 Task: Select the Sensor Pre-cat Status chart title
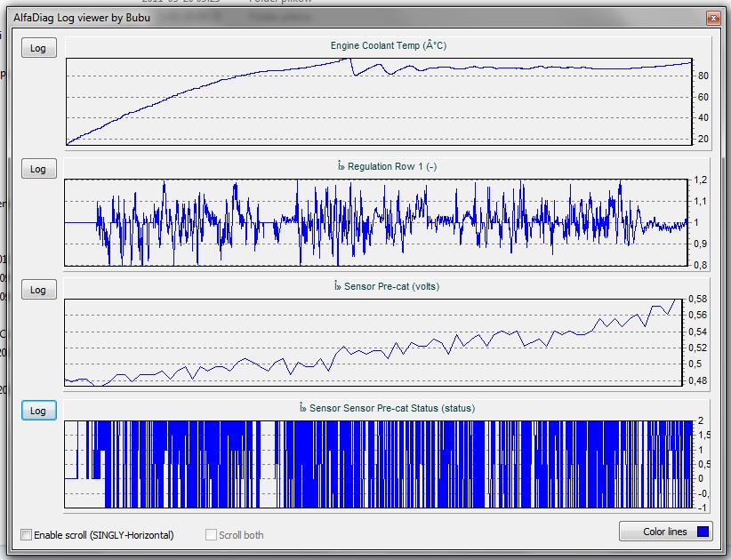387,408
